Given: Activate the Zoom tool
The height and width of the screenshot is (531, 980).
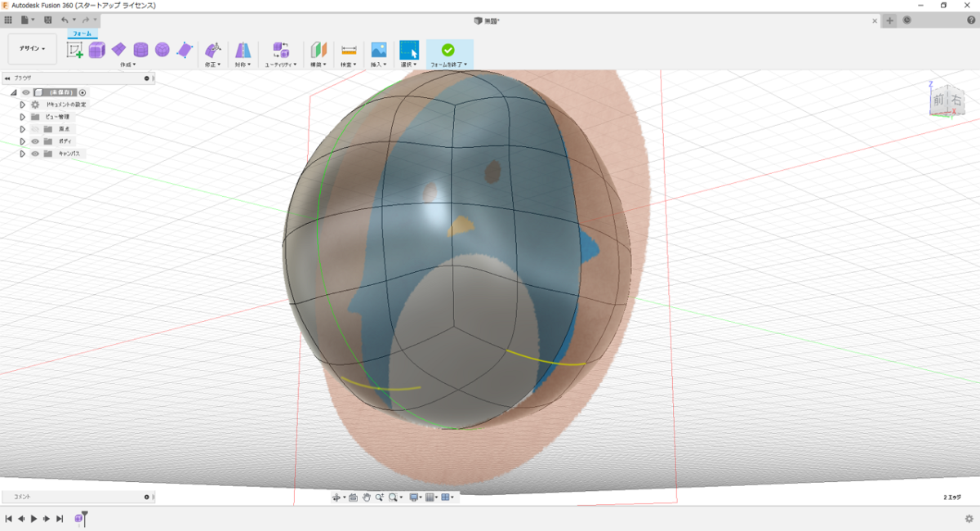Looking at the screenshot, I should click(380, 497).
